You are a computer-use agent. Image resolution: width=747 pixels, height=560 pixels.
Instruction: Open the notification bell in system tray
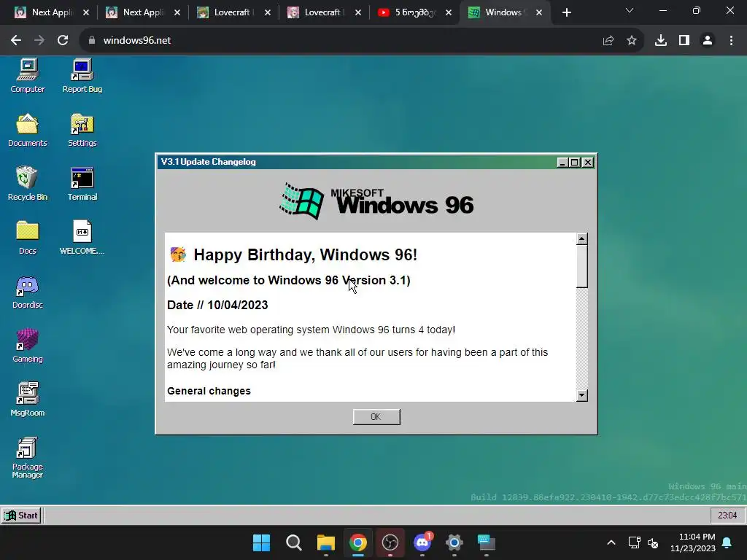tap(727, 542)
